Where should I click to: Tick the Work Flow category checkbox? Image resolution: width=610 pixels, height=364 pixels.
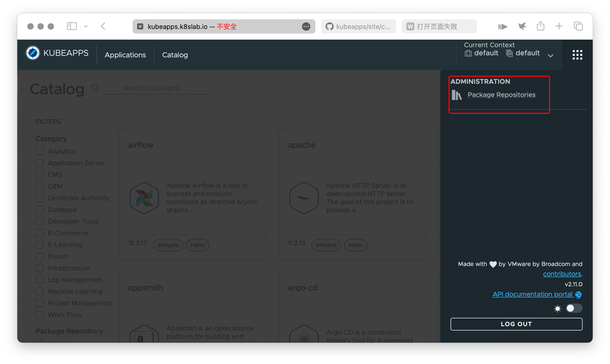[x=40, y=315]
